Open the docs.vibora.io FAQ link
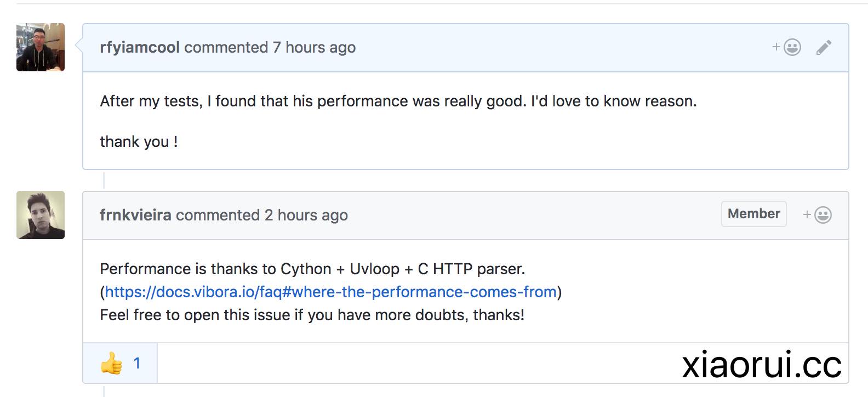The image size is (868, 397). coord(330,292)
